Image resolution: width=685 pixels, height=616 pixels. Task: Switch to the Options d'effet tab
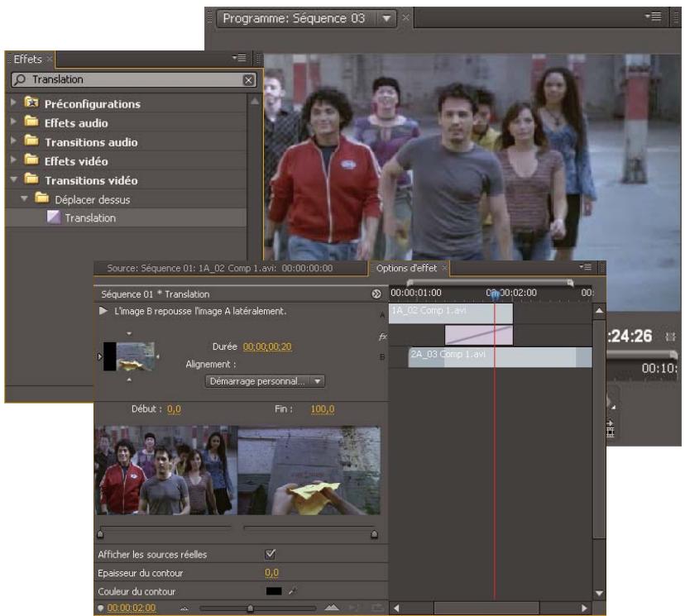406,268
